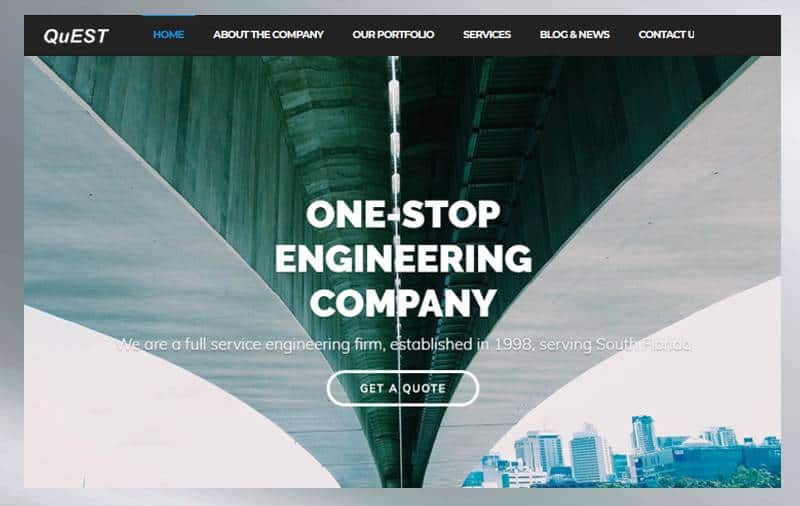
Task: Click the COMPANY heading word
Action: coord(403,303)
